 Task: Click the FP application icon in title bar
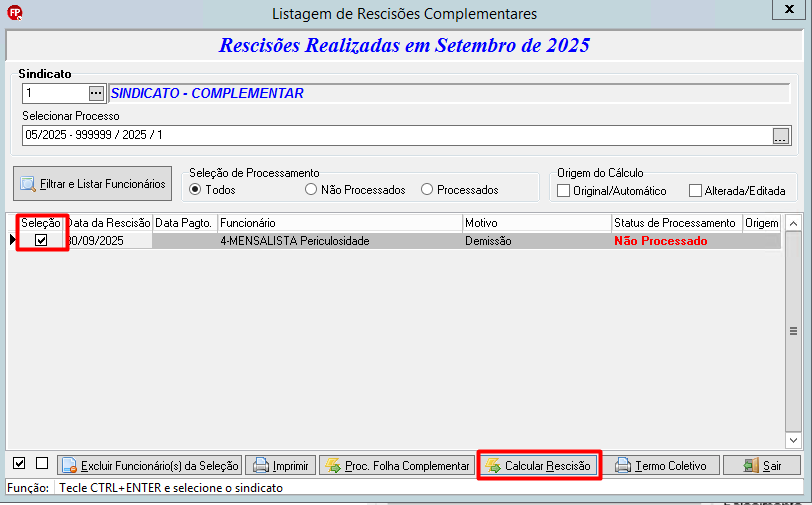pyautogui.click(x=14, y=13)
